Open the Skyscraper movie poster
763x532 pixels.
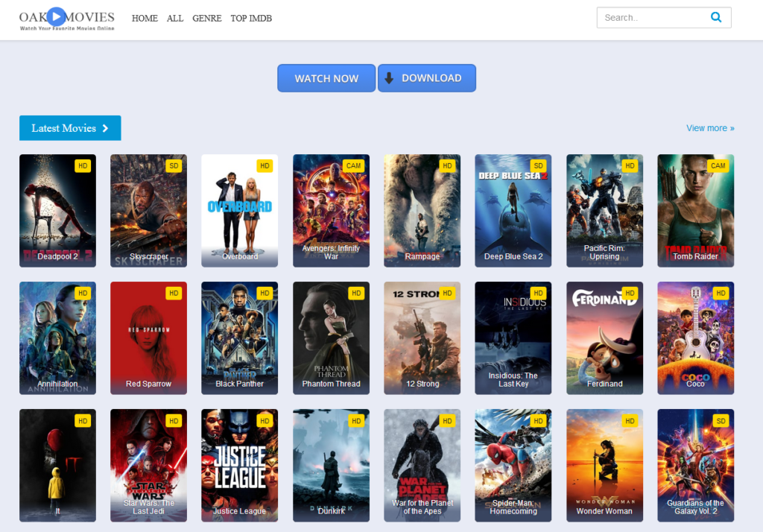tap(148, 211)
